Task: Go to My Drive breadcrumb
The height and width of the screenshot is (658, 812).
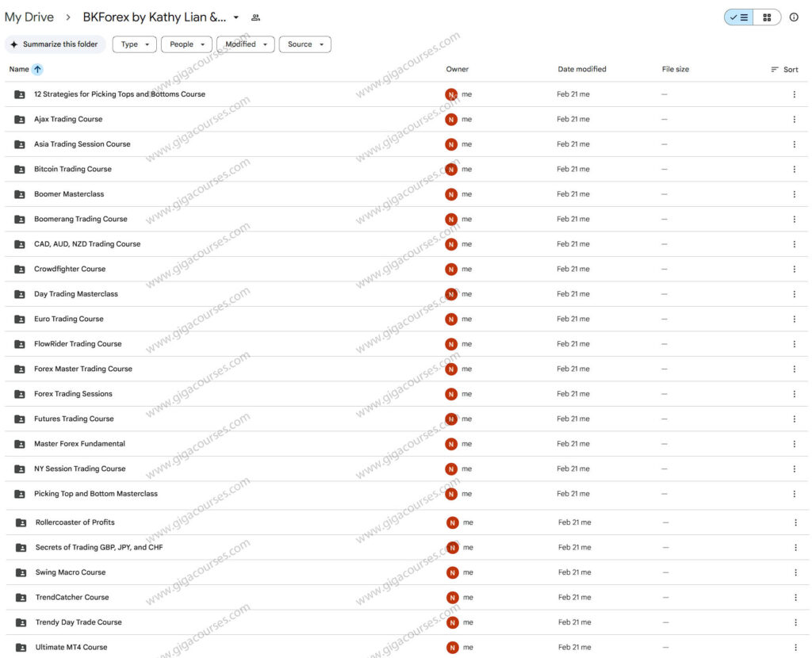Action: pos(29,17)
